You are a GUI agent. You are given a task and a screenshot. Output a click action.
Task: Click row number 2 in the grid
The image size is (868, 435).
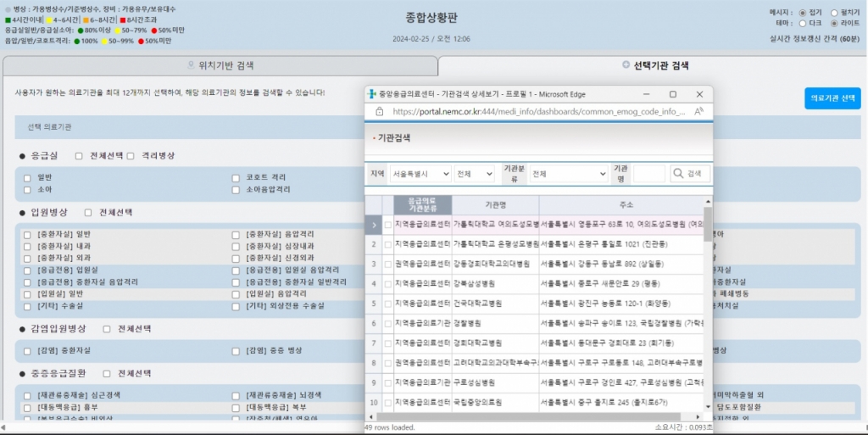pos(374,244)
